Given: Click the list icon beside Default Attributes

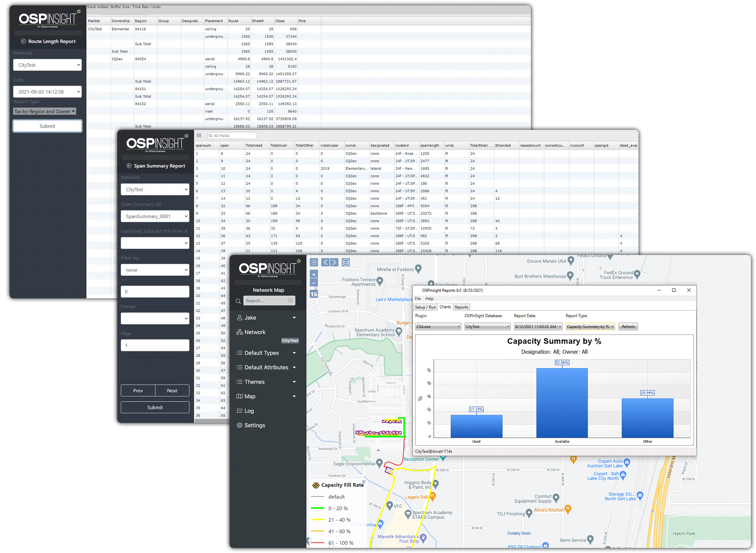Looking at the screenshot, I should (240, 367).
